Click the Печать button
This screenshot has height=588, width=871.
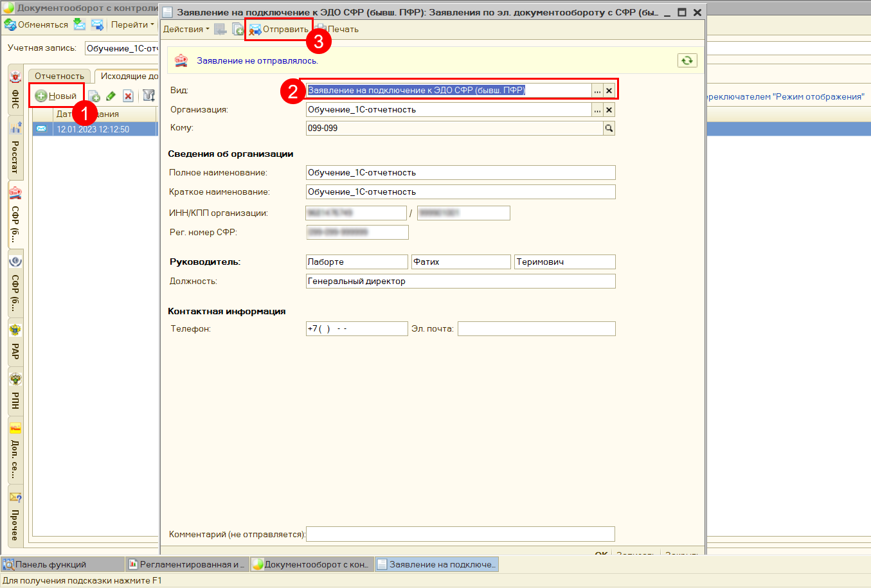click(337, 30)
